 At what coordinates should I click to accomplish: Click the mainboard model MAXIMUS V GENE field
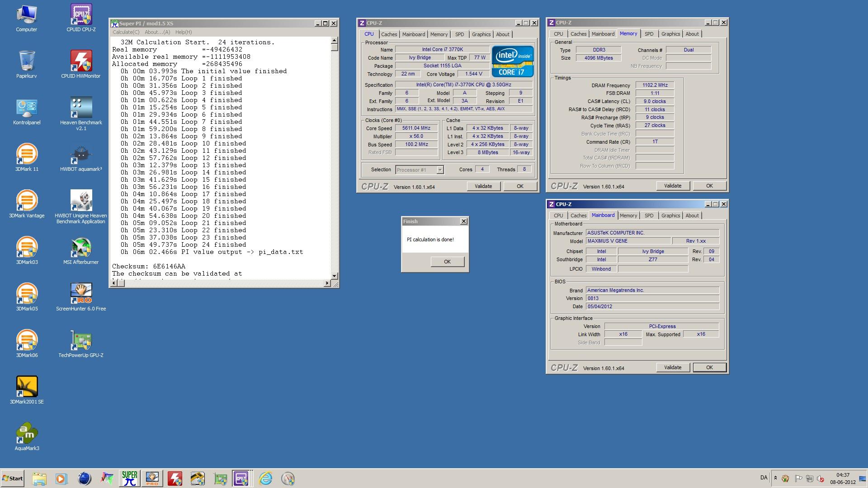point(628,241)
